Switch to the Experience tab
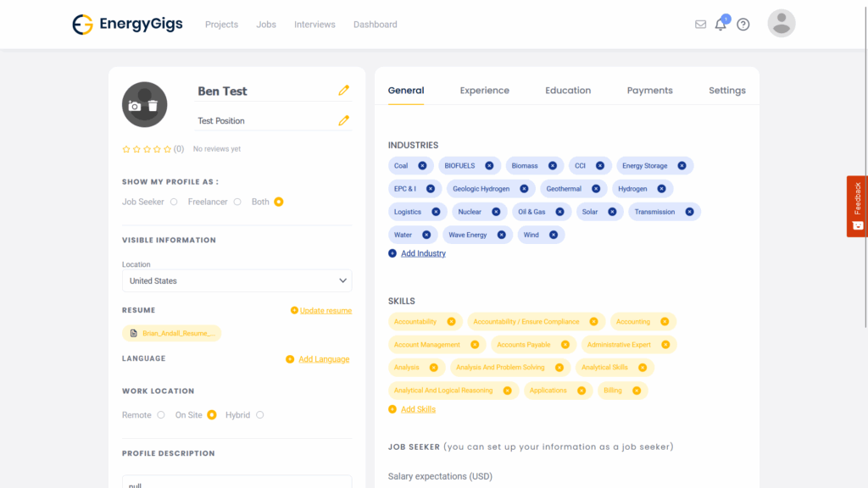The width and height of the screenshot is (868, 488). tap(484, 91)
